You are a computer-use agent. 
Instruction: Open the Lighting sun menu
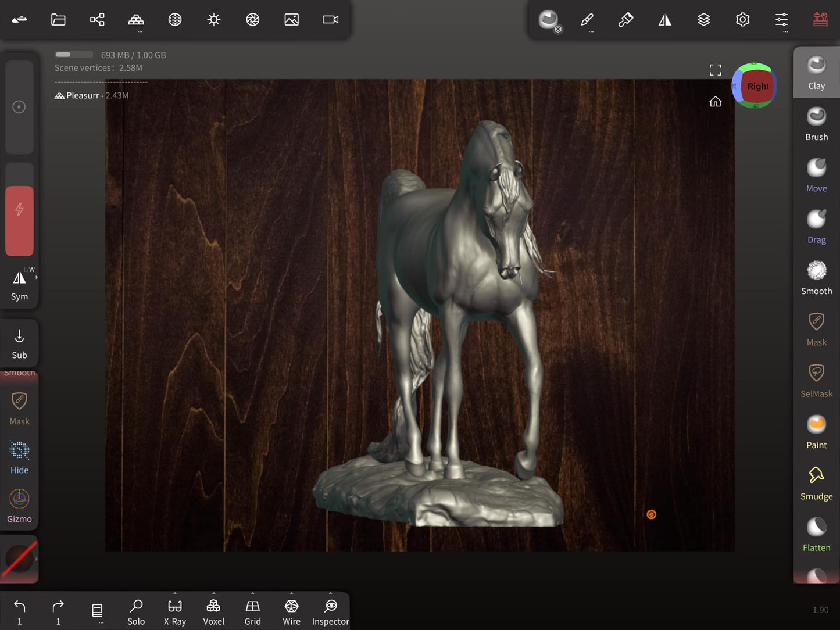click(214, 20)
